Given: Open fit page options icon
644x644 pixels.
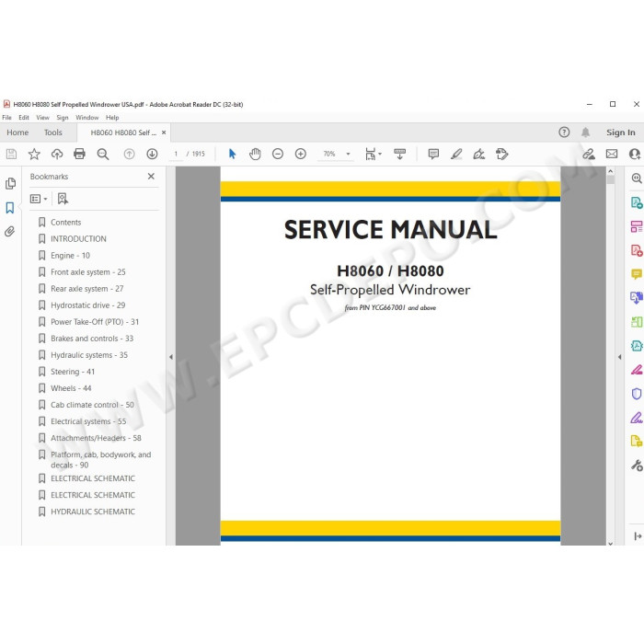Looking at the screenshot, I should 373,154.
